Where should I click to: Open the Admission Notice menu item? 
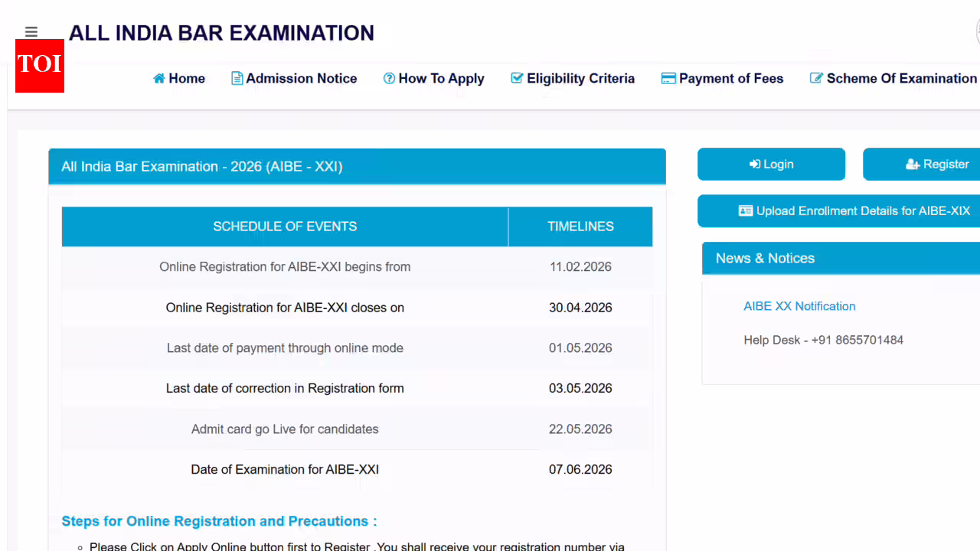pos(295,78)
